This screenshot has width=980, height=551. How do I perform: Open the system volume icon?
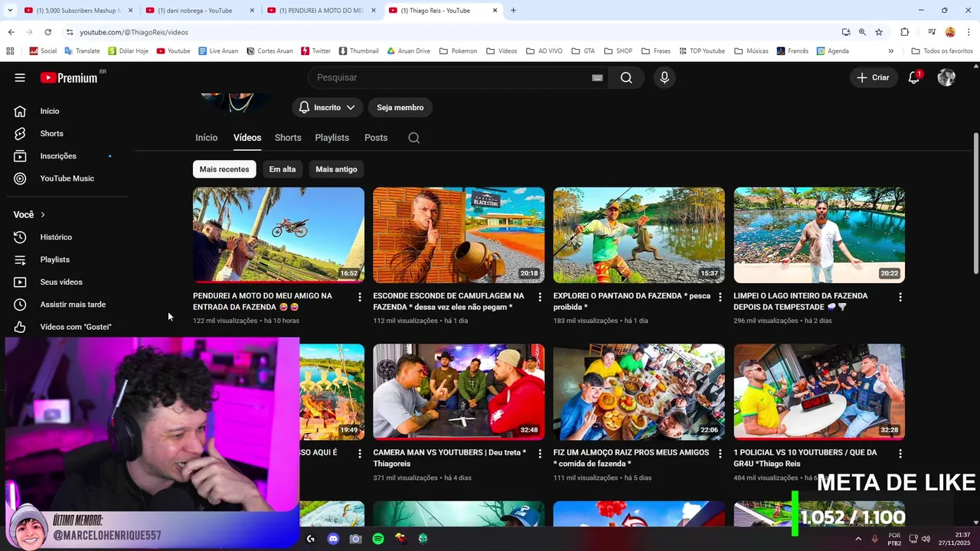pyautogui.click(x=926, y=539)
